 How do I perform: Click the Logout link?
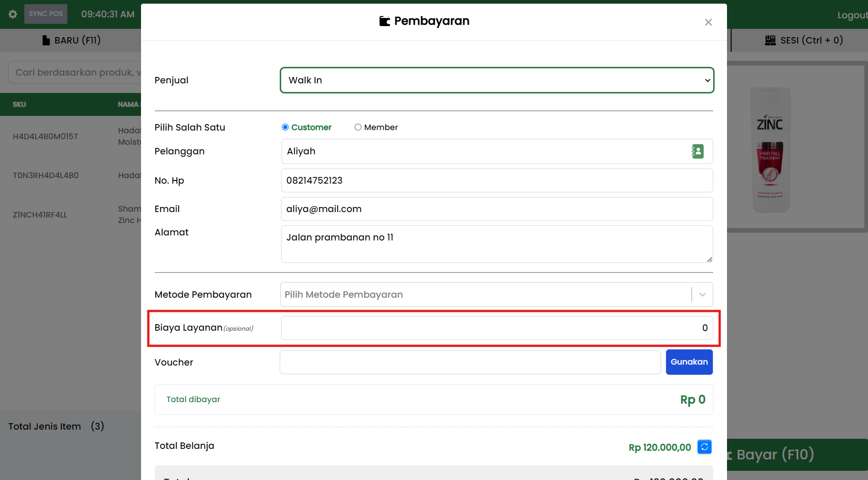[852, 15]
